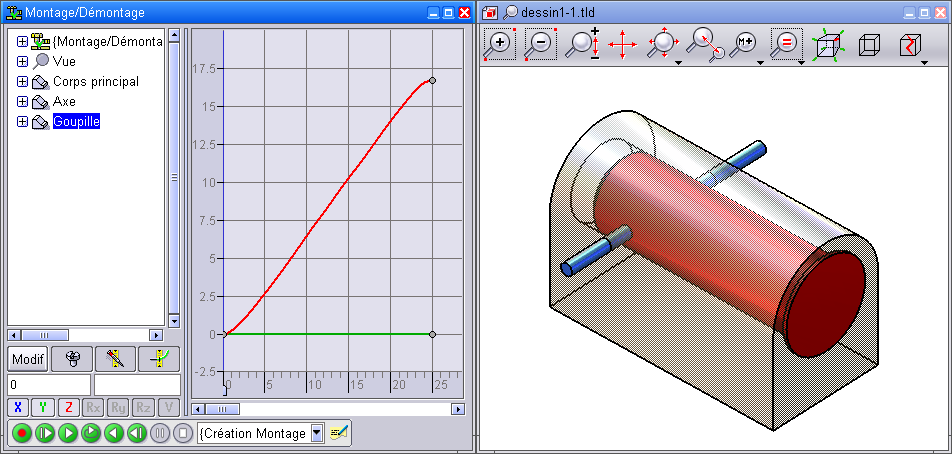
Task: Expand the Corps principal tree node
Action: point(22,82)
